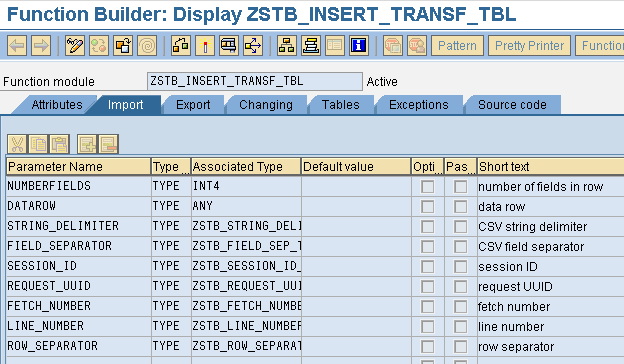This screenshot has width=624, height=364.
Task: Click the Pretty Printer button
Action: click(x=529, y=45)
